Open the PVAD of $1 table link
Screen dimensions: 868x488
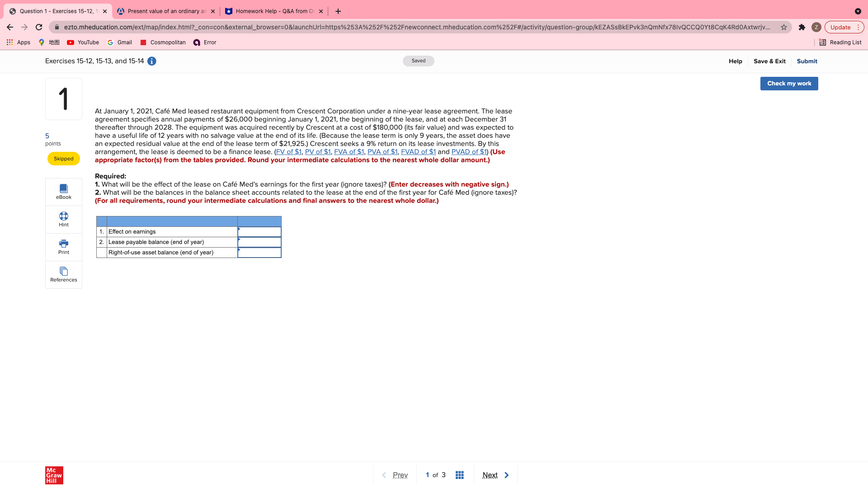pyautogui.click(x=469, y=152)
